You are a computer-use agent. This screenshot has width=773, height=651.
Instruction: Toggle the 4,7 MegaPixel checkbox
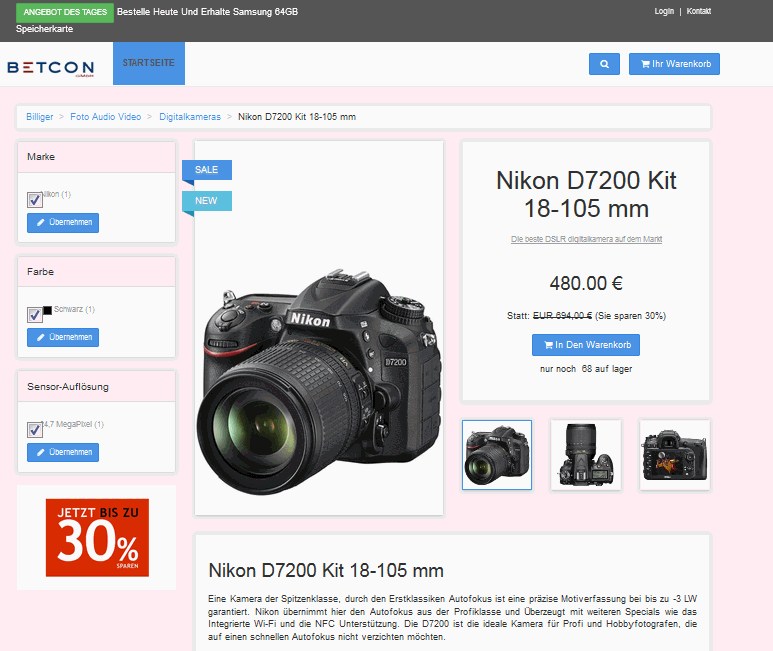[35, 430]
